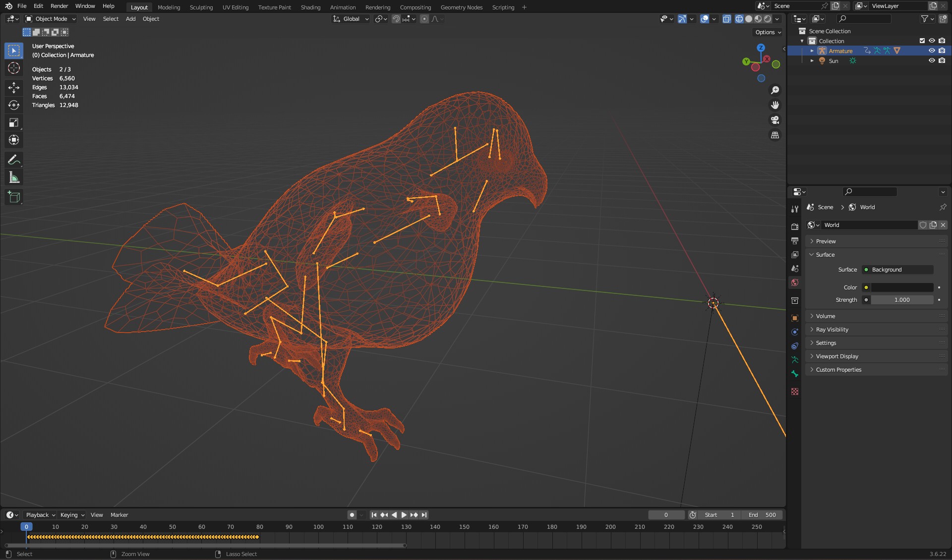Image resolution: width=952 pixels, height=560 pixels.
Task: Switch to perspective/orthographic grid icon
Action: click(x=774, y=135)
